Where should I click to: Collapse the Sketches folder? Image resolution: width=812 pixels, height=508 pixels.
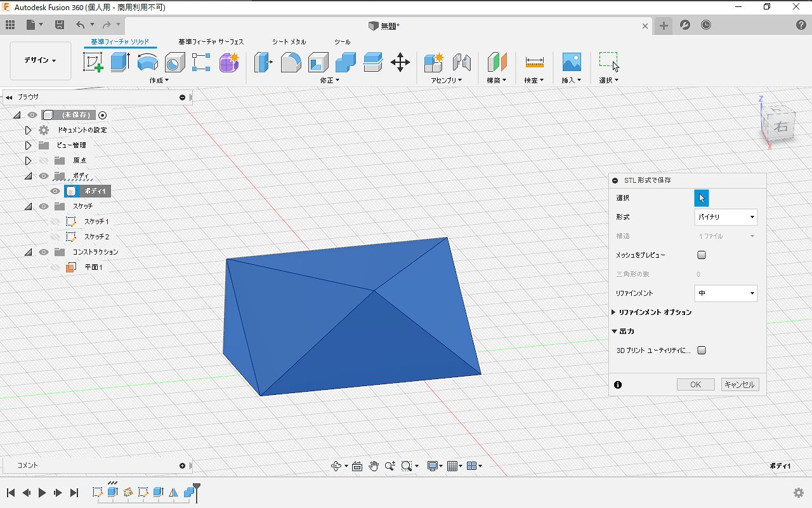(28, 206)
